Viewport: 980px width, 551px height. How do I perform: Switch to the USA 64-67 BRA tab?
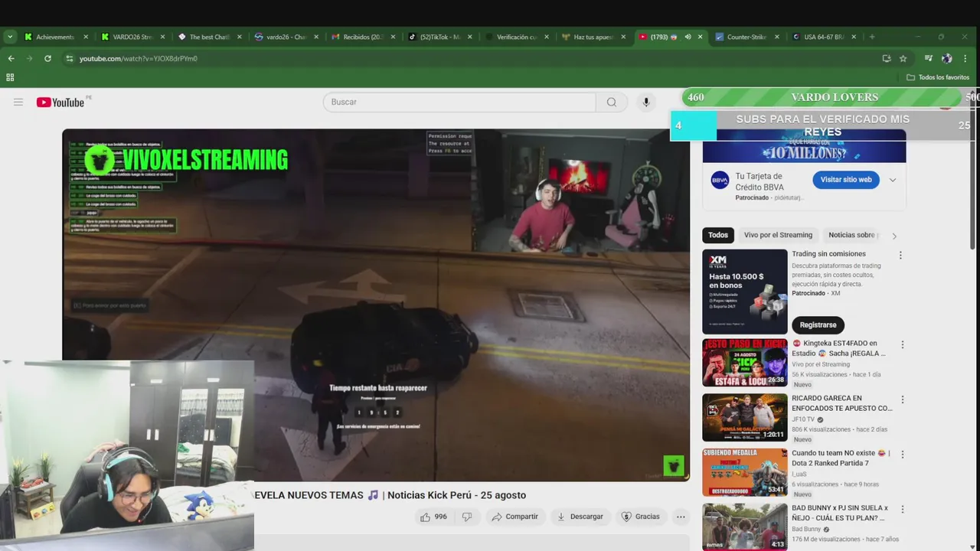[823, 37]
